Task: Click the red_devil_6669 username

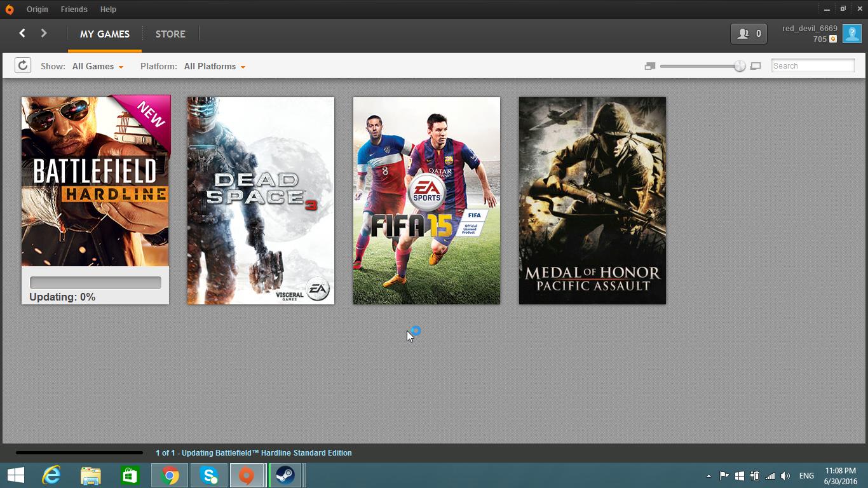Action: (x=810, y=29)
